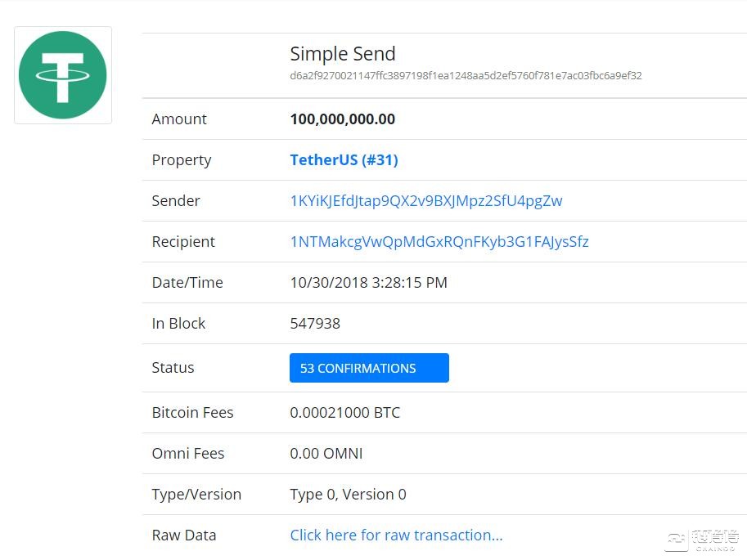This screenshot has height=560, width=747.
Task: Click the Tether logo icon
Action: 63,75
